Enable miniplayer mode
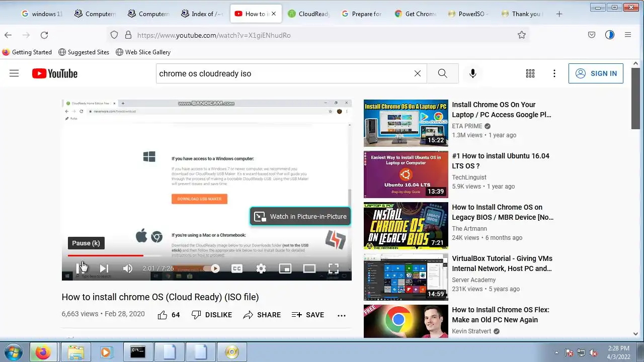644x362 pixels. pos(285,268)
